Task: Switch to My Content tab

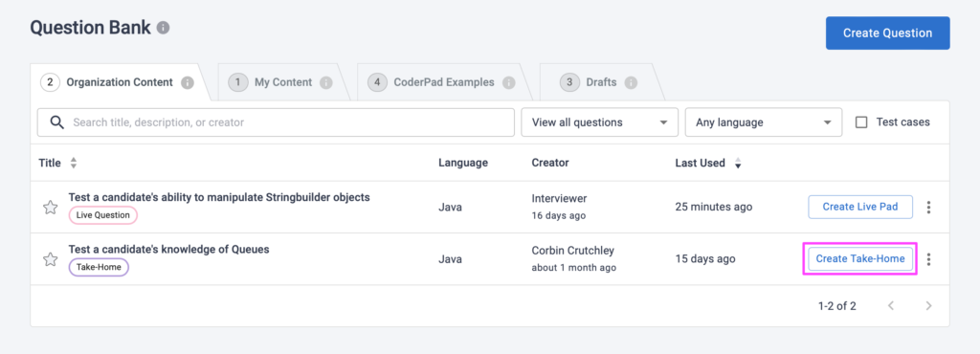Action: 282,82
